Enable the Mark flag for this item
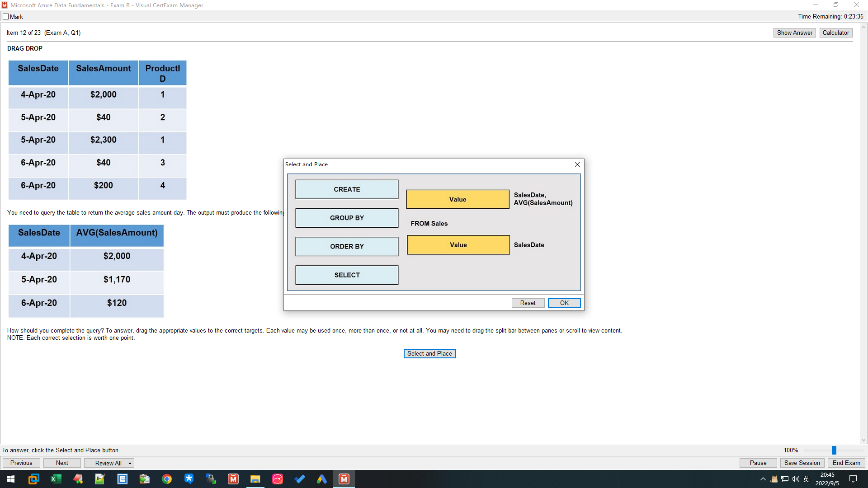The height and width of the screenshot is (488, 868). tap(7, 16)
